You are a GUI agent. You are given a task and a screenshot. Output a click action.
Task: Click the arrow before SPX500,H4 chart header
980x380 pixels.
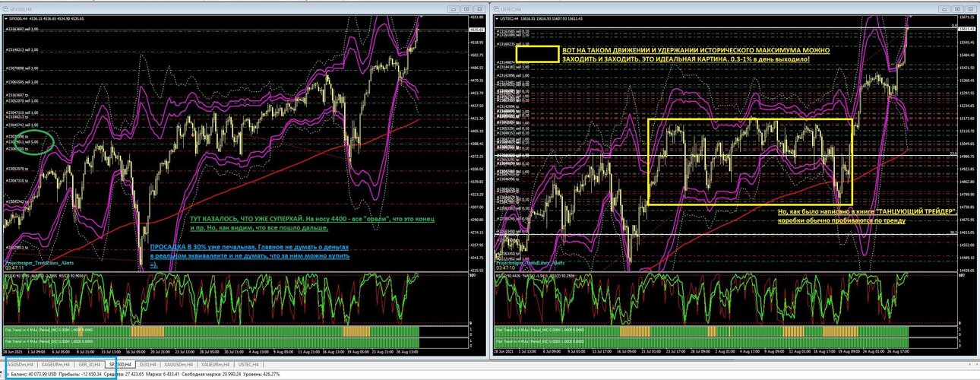coord(7,17)
